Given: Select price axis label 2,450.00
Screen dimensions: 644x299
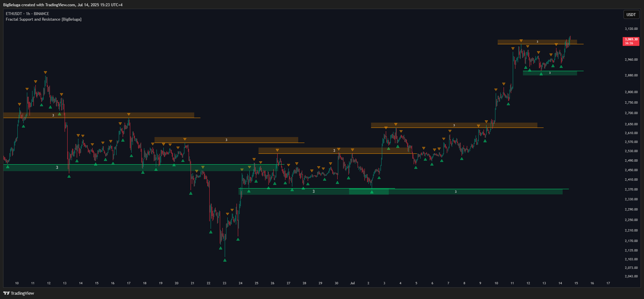Looking at the screenshot, I should point(631,170).
